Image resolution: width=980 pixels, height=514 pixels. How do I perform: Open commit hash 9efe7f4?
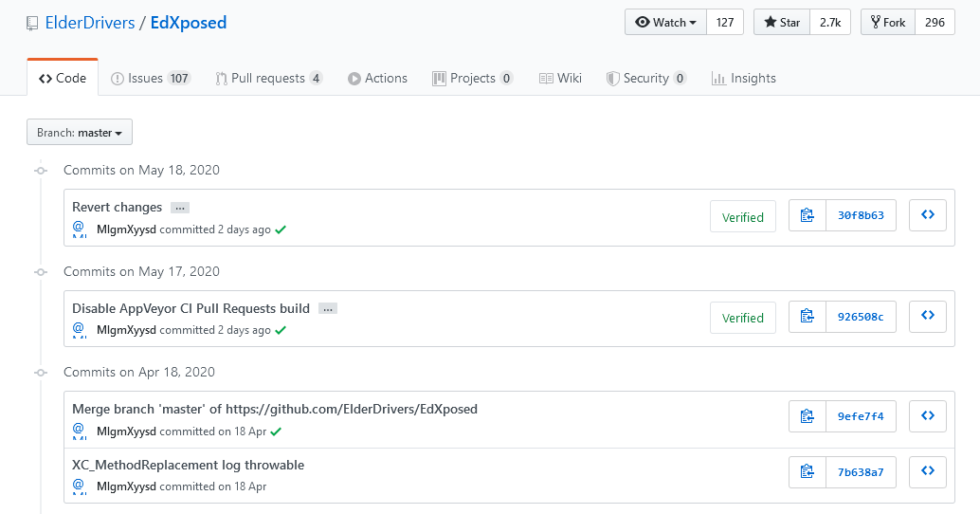[x=861, y=416]
